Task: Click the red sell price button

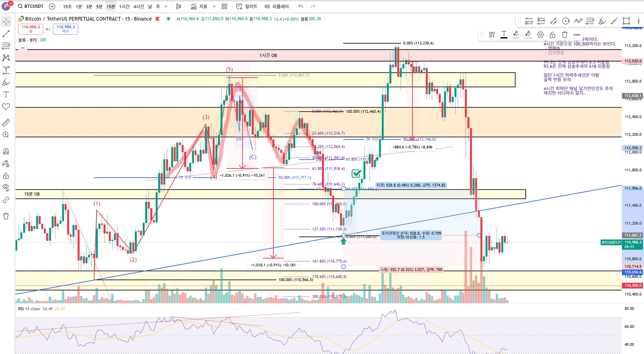Action: pyautogui.click(x=31, y=29)
